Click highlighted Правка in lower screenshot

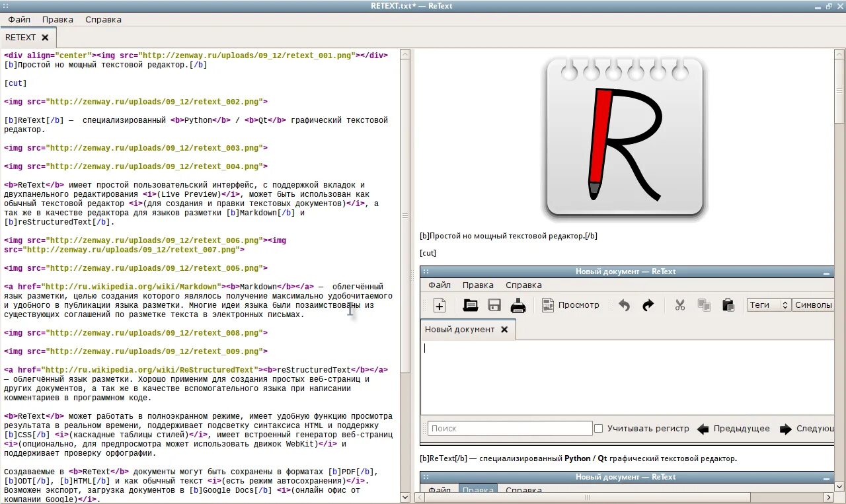coord(478,490)
